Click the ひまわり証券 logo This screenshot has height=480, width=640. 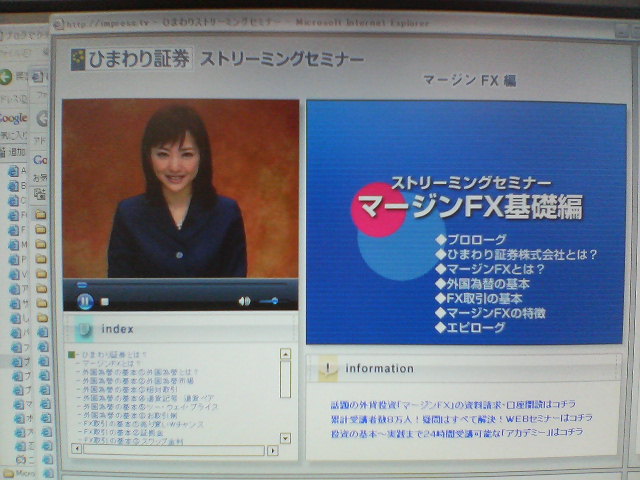point(131,59)
